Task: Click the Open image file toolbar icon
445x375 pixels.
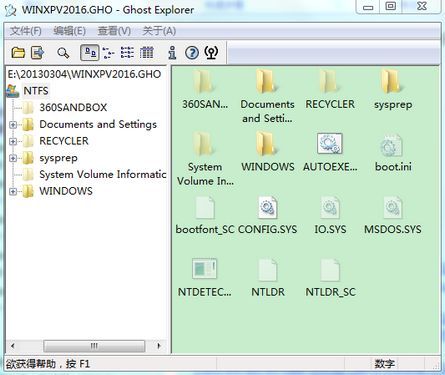Action: tap(18, 53)
